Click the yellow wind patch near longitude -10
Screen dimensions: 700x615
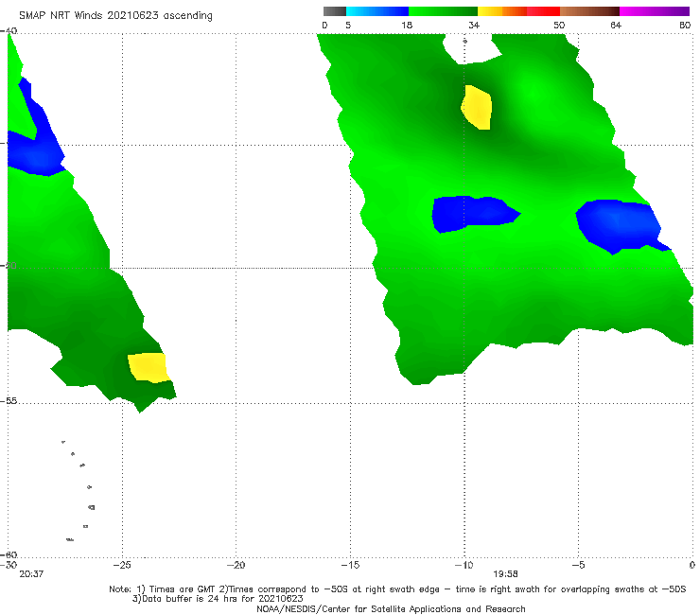pos(477,107)
